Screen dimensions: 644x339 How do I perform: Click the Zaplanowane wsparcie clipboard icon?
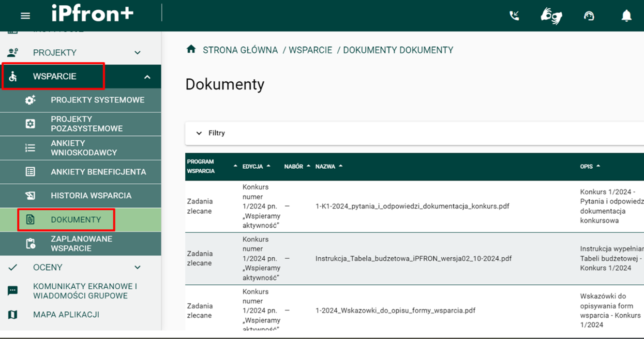click(30, 244)
